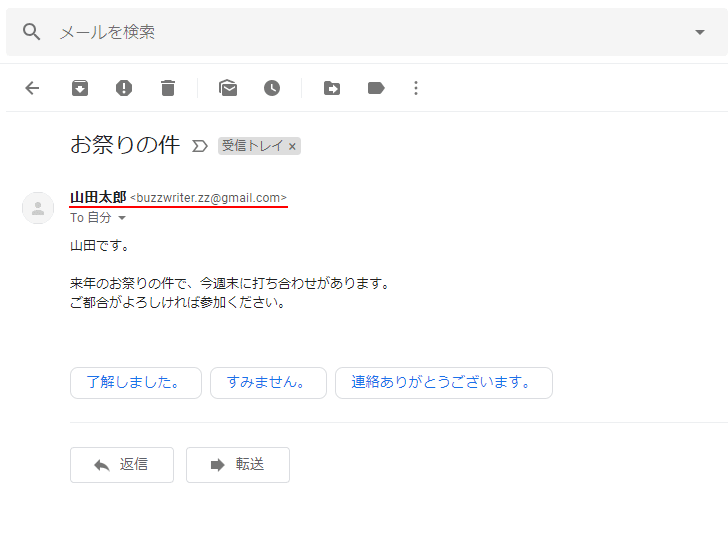Click the search magnifier icon
Image resolution: width=728 pixels, height=534 pixels.
point(31,32)
